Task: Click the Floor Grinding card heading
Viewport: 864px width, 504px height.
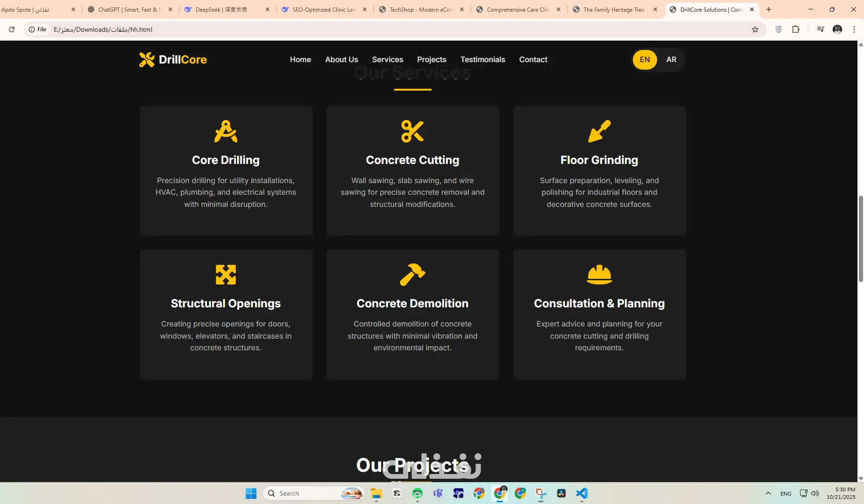Action: coord(599,160)
